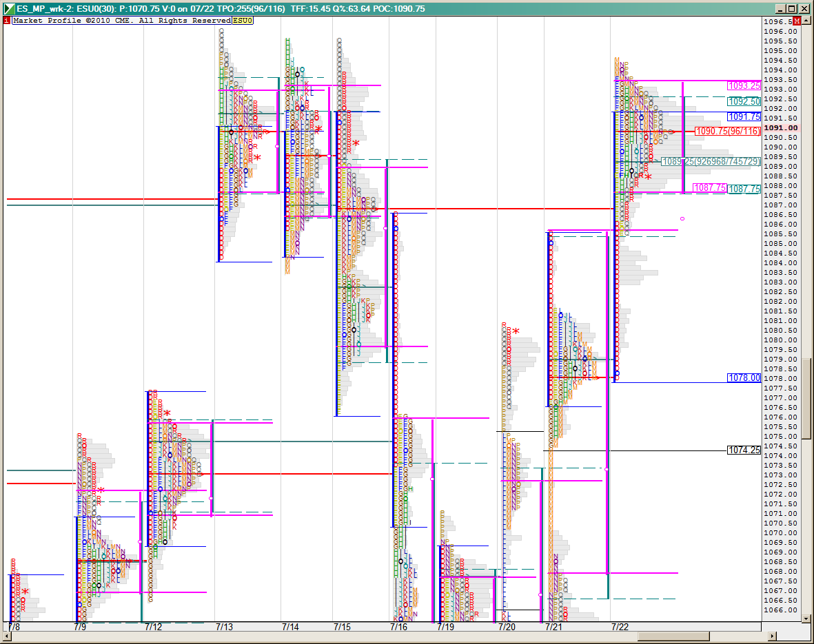Select the ESU0 symbol label
814x644 pixels.
243,21
